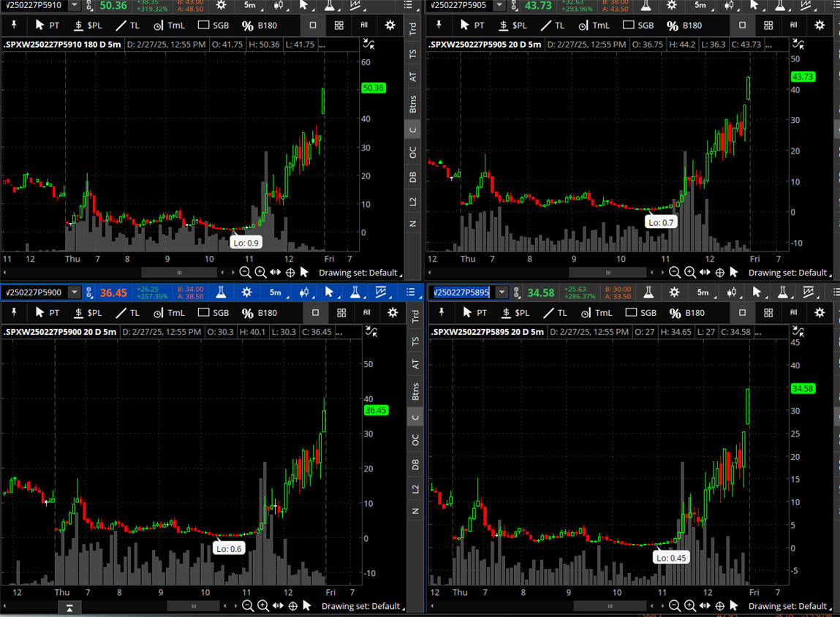Switch to multi-grid layout in P5905 toolbar

(x=768, y=25)
